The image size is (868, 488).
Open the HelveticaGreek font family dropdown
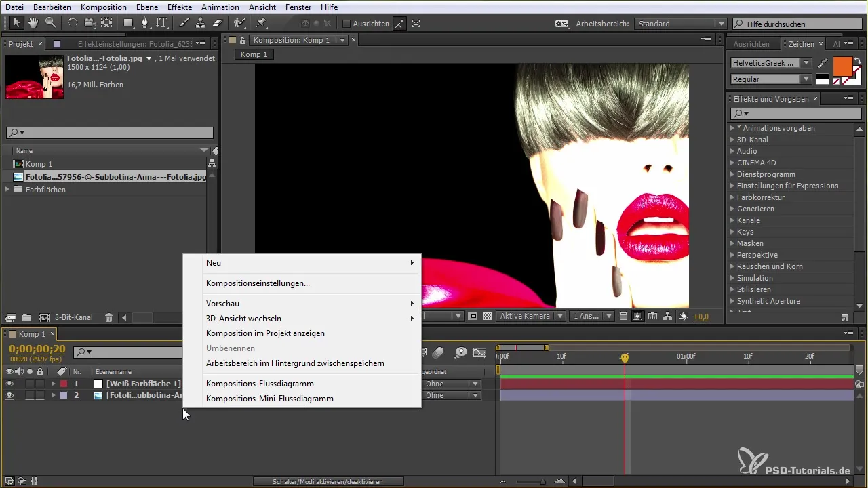(x=771, y=62)
